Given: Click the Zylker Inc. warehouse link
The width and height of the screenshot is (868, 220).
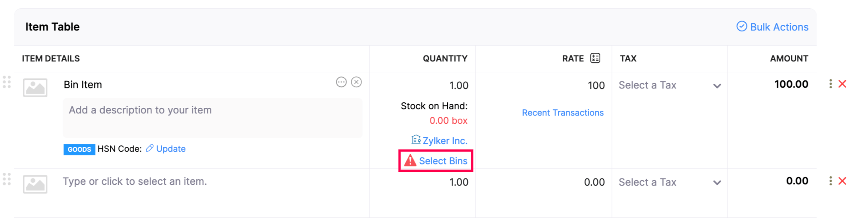Looking at the screenshot, I should pyautogui.click(x=444, y=141).
